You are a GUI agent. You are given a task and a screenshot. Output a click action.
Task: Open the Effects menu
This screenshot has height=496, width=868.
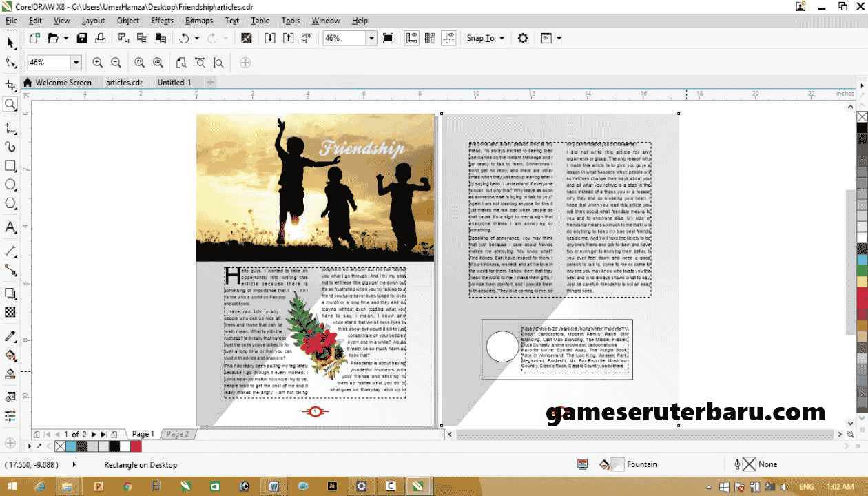[x=162, y=21]
